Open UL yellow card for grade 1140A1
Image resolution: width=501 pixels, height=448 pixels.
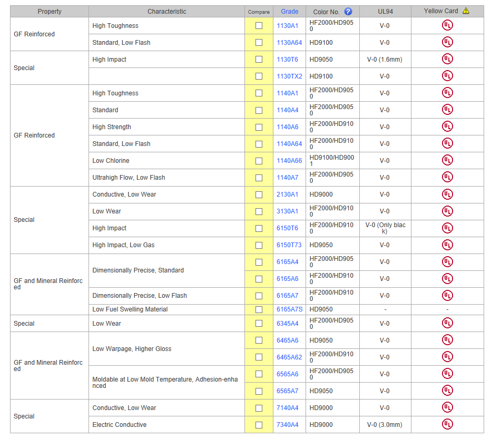[x=447, y=93]
